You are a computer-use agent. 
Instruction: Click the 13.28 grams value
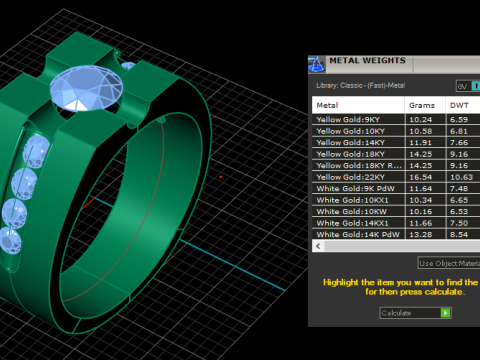click(420, 235)
